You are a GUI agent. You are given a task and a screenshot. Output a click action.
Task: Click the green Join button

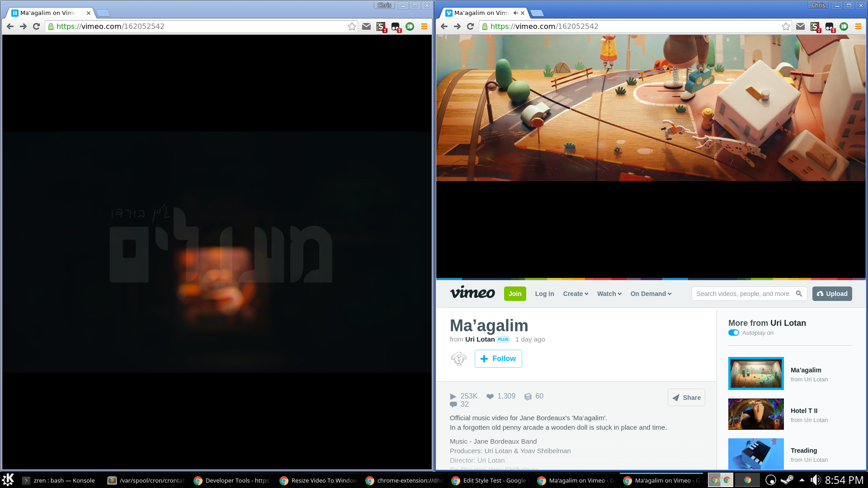515,294
